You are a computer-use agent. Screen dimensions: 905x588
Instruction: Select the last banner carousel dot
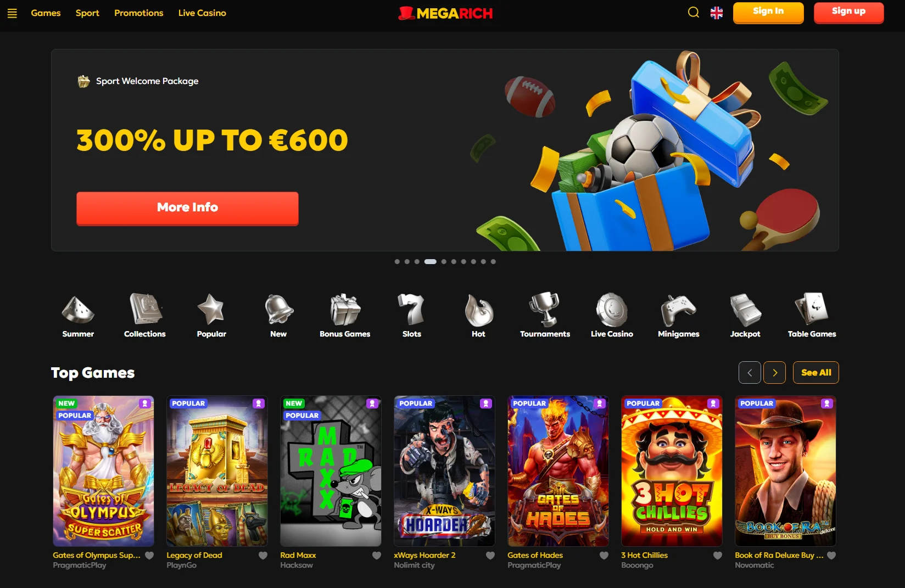click(493, 262)
